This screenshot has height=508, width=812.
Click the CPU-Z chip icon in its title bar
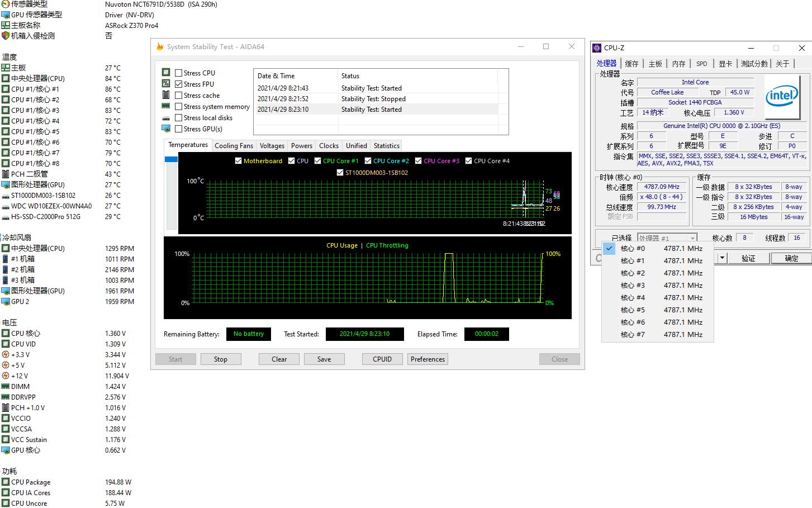tap(597, 48)
